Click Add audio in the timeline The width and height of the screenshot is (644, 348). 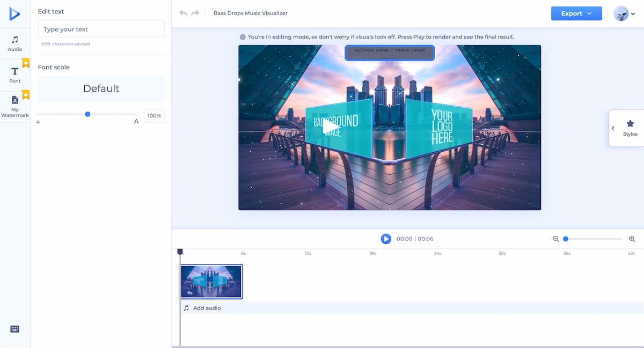pos(207,308)
